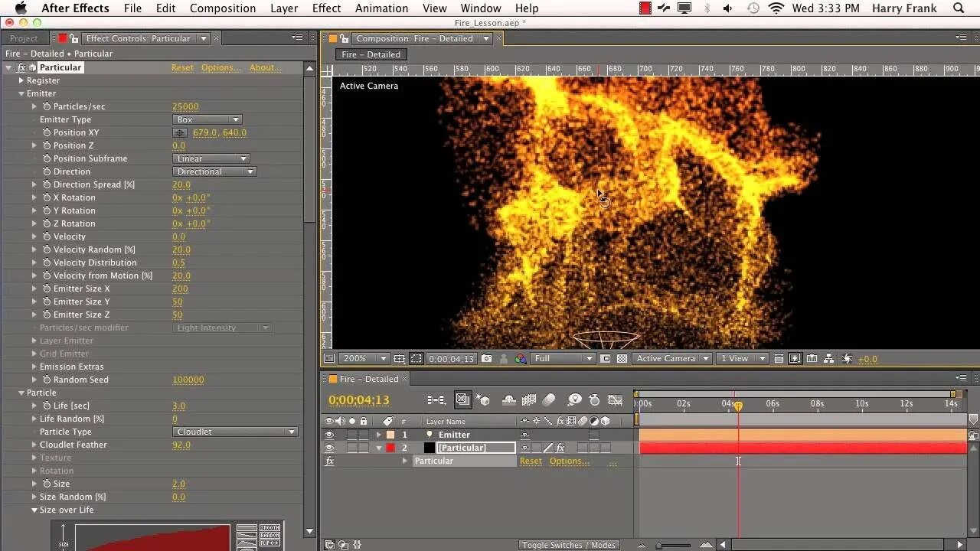Toggle the solo box for the Particular layer
The height and width of the screenshot is (551, 980).
(352, 448)
